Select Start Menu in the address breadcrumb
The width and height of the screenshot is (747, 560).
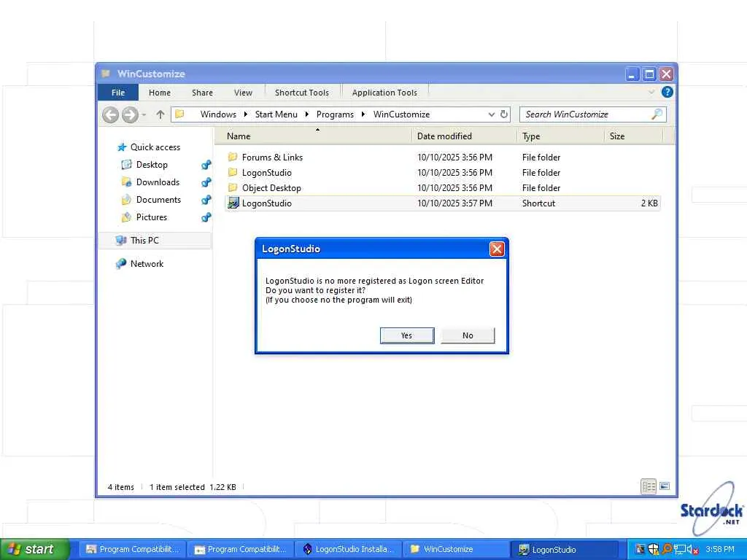coord(276,114)
